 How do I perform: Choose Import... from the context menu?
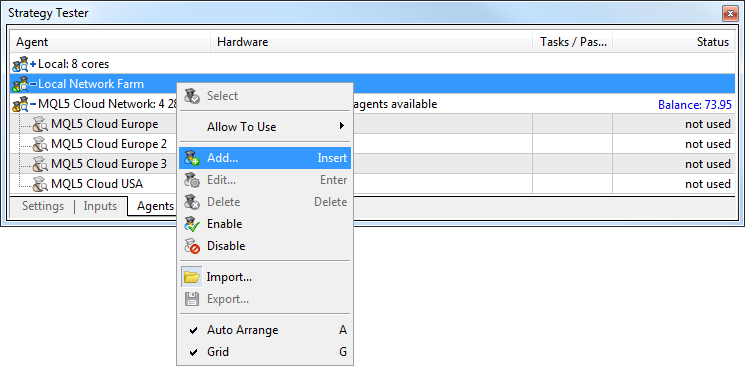point(265,277)
